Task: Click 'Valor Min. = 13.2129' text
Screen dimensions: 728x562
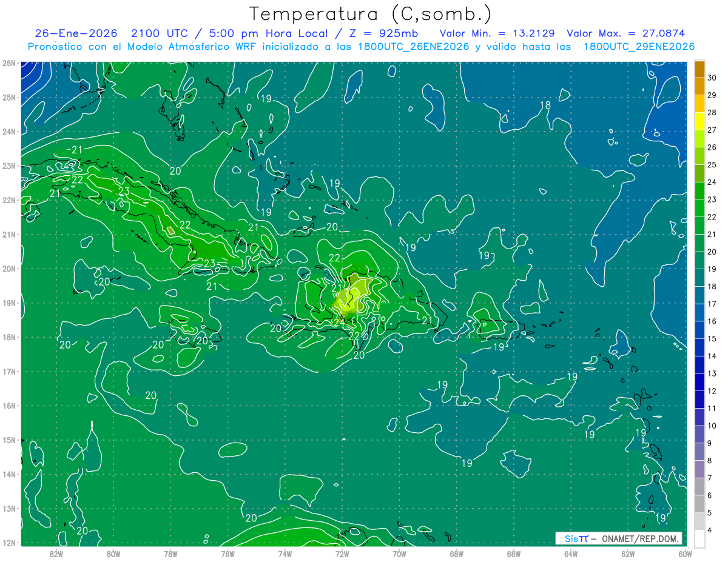Action: [496, 33]
